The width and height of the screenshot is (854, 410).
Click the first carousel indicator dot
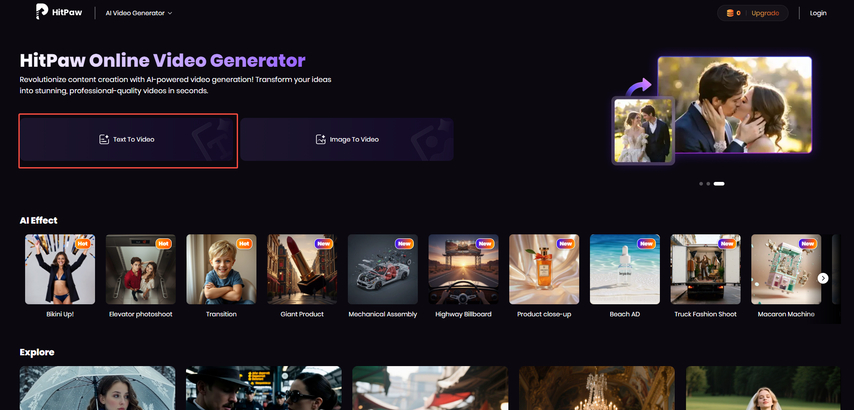[x=701, y=184]
